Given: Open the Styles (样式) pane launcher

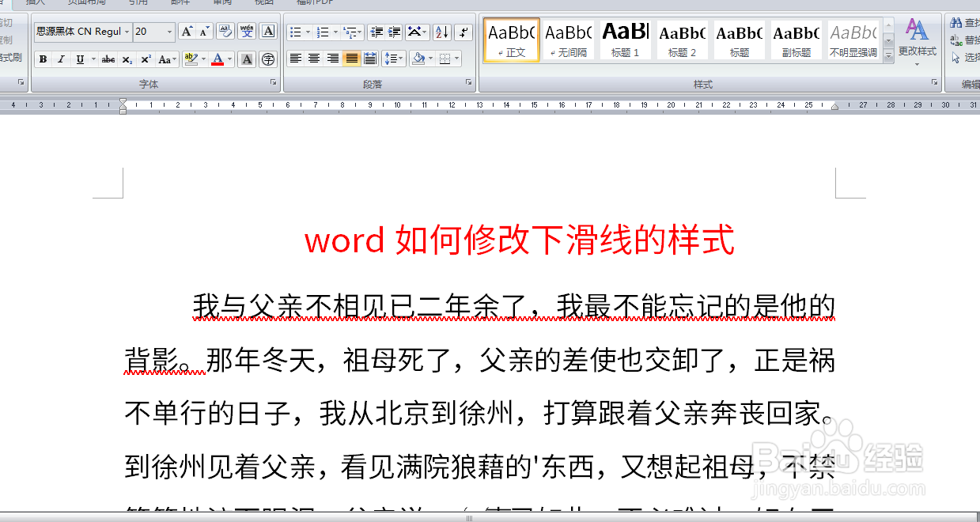Looking at the screenshot, I should tap(936, 82).
